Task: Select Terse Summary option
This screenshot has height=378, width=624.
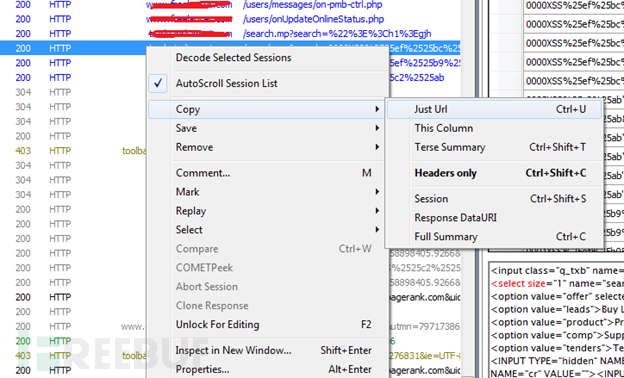Action: (494, 147)
